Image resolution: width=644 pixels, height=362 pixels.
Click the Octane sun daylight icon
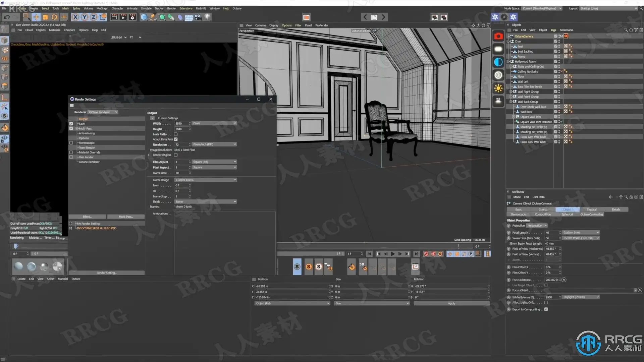[x=498, y=88]
